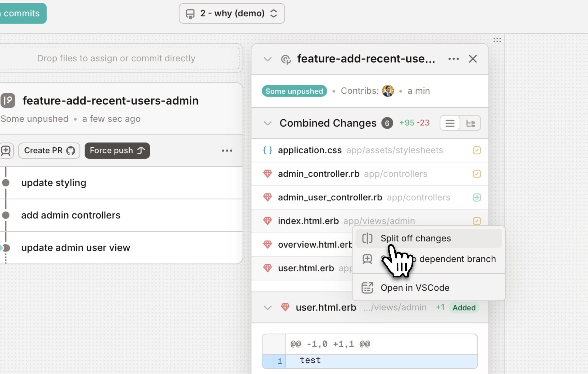Click contributor avatar next to Contribs
The image size is (588, 374).
click(388, 91)
